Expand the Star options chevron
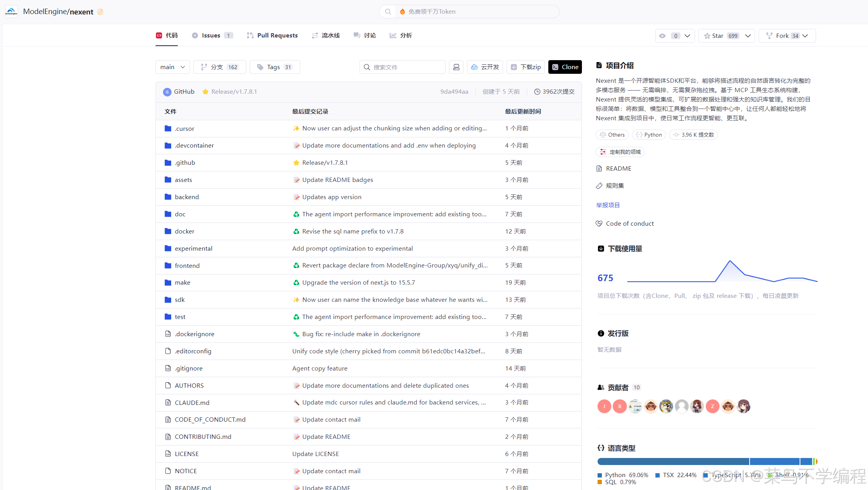 748,36
